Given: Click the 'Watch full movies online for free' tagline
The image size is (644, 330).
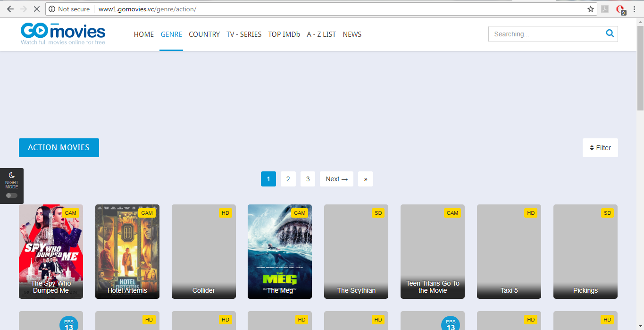Looking at the screenshot, I should [63, 42].
